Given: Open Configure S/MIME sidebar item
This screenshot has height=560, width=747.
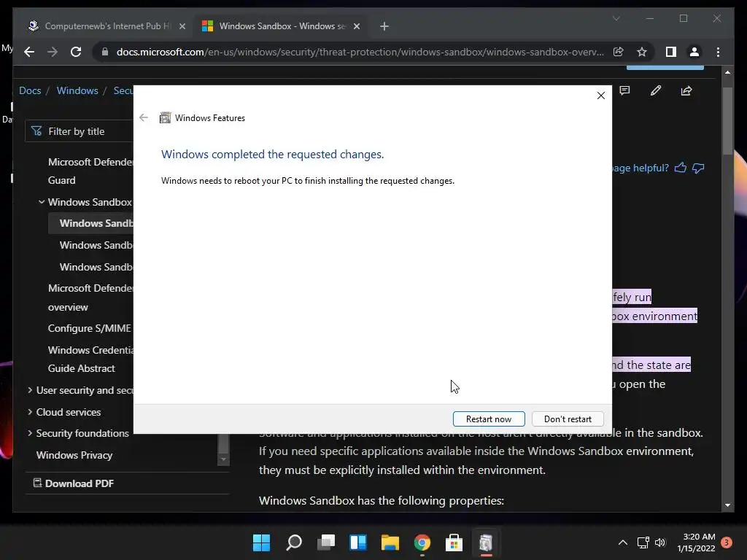Looking at the screenshot, I should coord(90,328).
